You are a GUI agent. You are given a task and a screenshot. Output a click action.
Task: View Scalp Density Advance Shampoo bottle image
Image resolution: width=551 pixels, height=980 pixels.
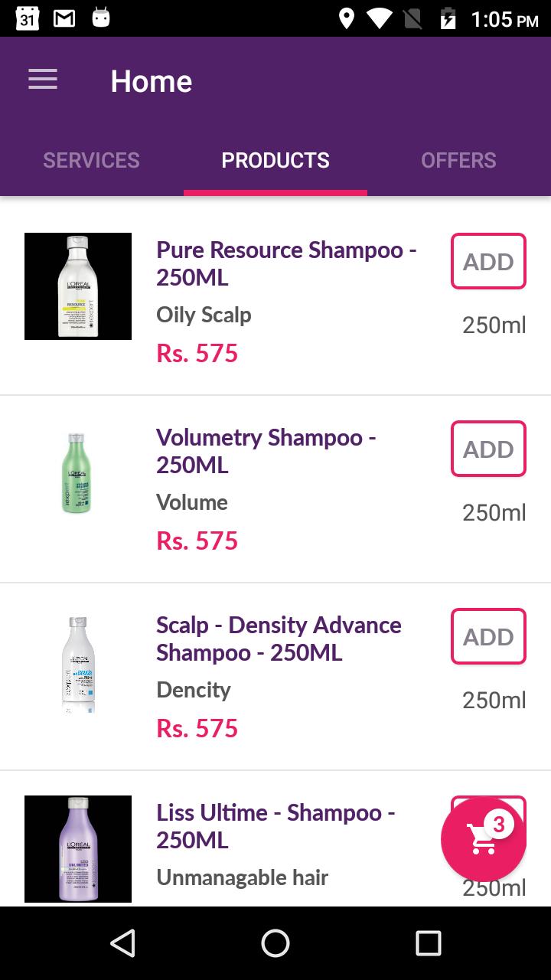(x=78, y=663)
